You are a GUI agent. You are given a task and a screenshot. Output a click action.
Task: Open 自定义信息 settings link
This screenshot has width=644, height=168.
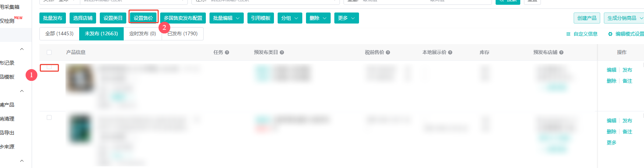(582, 34)
